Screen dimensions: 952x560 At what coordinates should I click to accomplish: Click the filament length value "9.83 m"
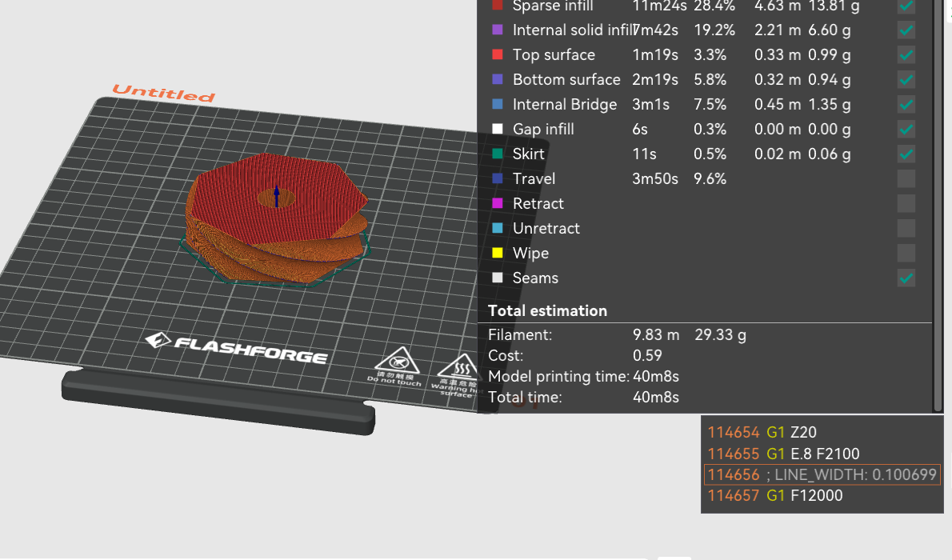(656, 334)
